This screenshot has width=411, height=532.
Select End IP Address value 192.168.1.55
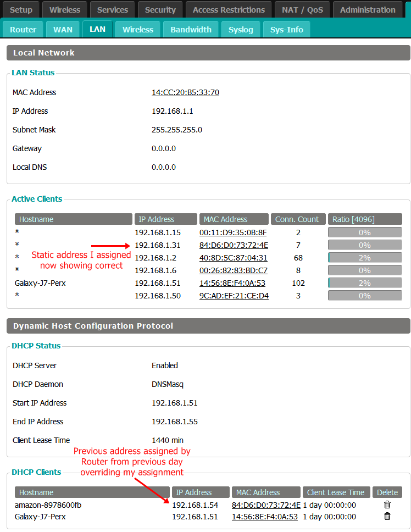tap(175, 422)
